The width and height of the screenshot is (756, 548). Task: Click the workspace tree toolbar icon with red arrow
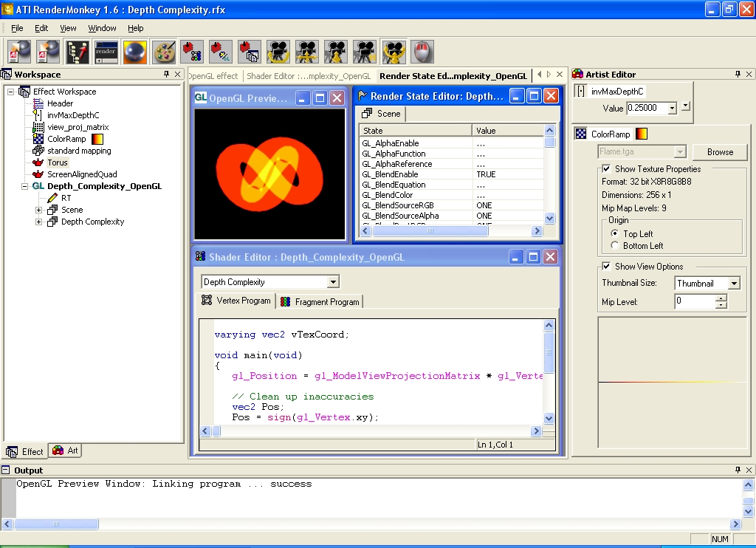[x=78, y=52]
